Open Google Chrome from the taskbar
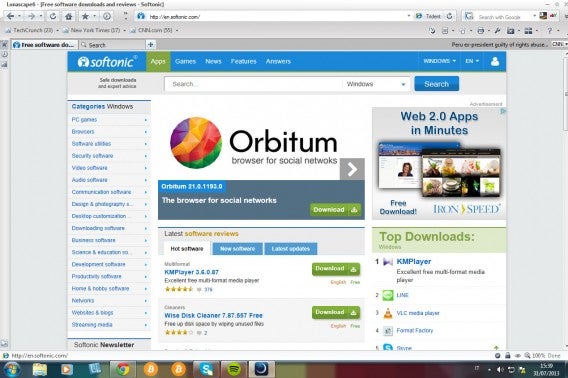Image resolution: width=568 pixels, height=378 pixels. (123, 369)
